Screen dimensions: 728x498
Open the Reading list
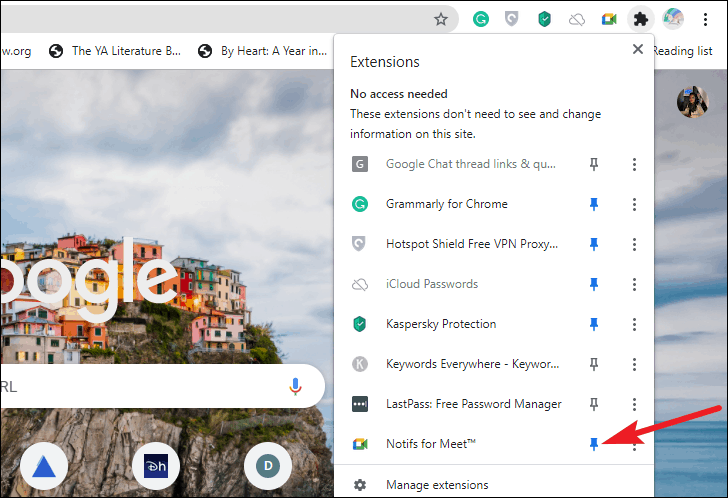point(683,51)
